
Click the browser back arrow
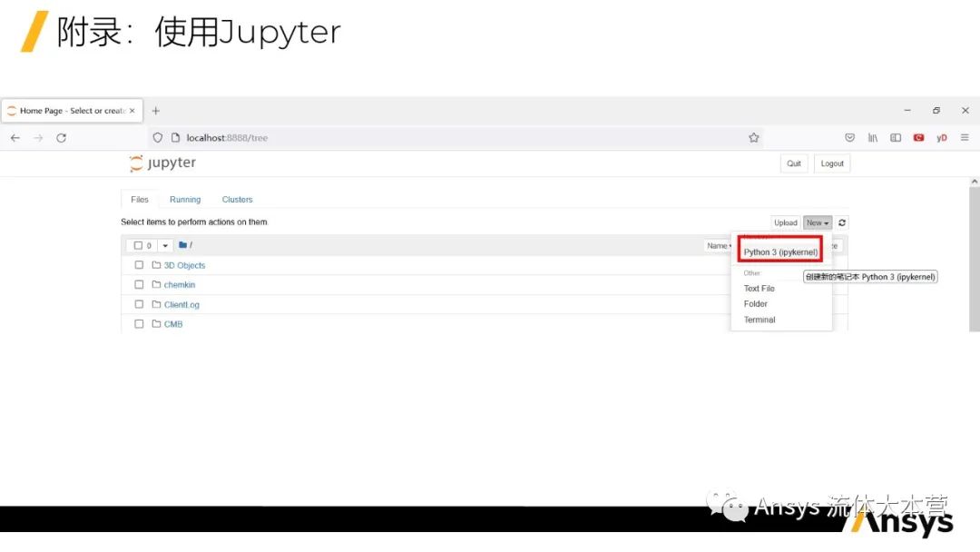coord(15,137)
